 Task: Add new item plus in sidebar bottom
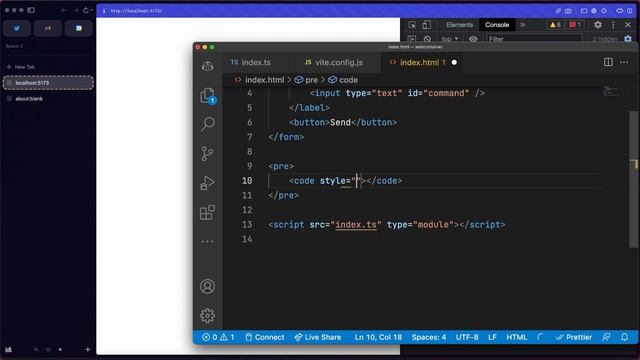(87, 349)
